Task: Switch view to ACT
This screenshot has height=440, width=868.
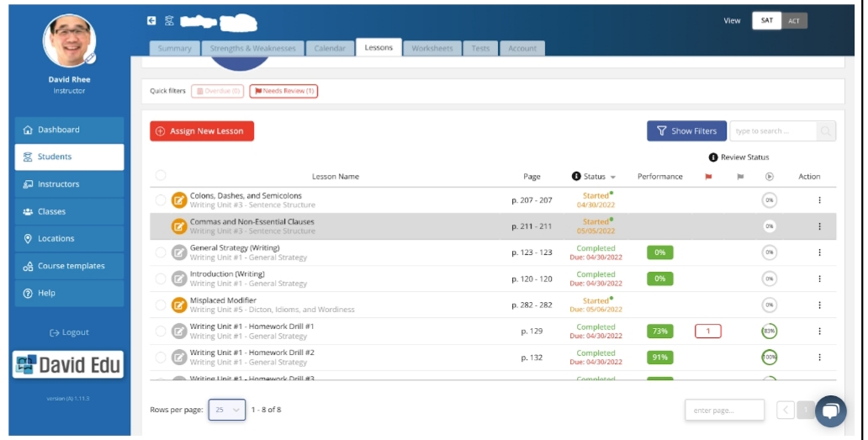Action: click(x=794, y=21)
